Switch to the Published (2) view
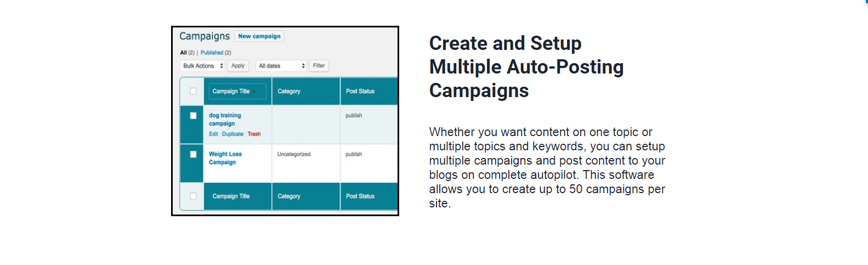The image size is (868, 265). click(x=215, y=53)
